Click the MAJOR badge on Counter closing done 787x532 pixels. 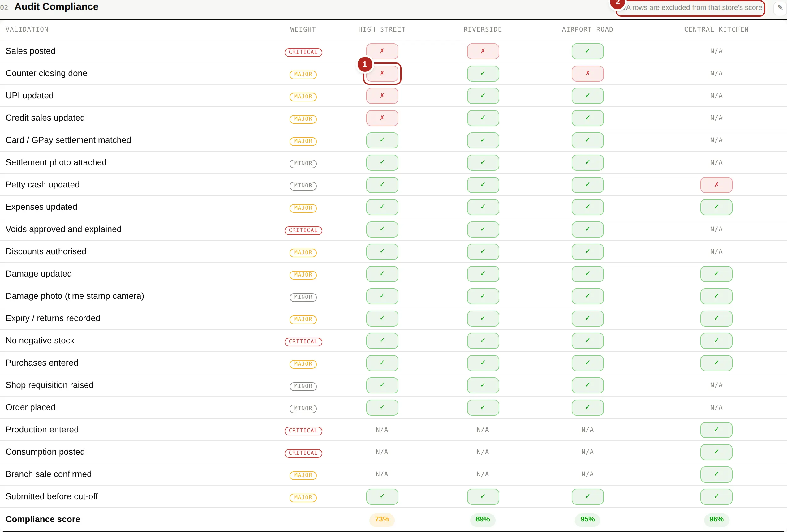303,75
